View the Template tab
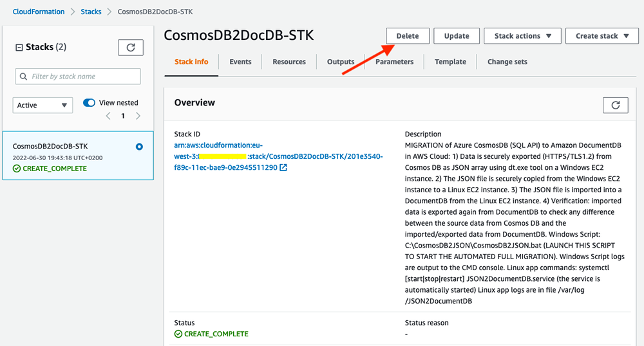Image resolution: width=644 pixels, height=346 pixels. tap(451, 62)
